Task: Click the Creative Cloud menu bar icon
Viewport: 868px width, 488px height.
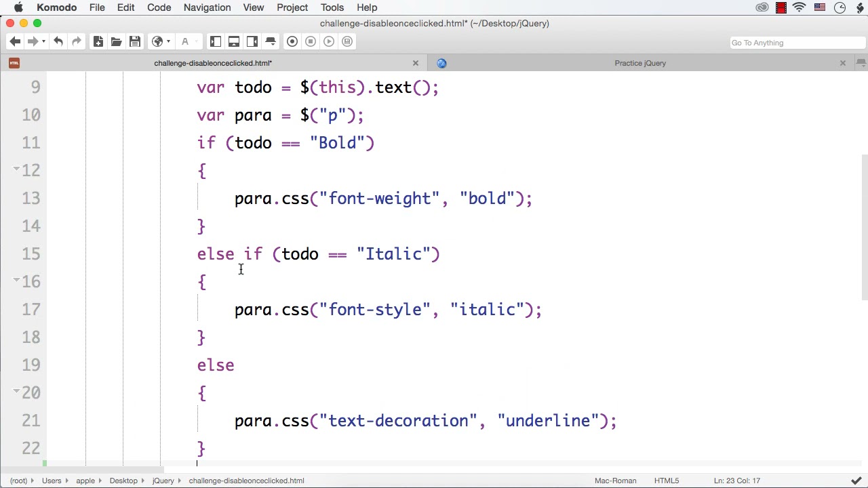Action: pyautogui.click(x=762, y=7)
